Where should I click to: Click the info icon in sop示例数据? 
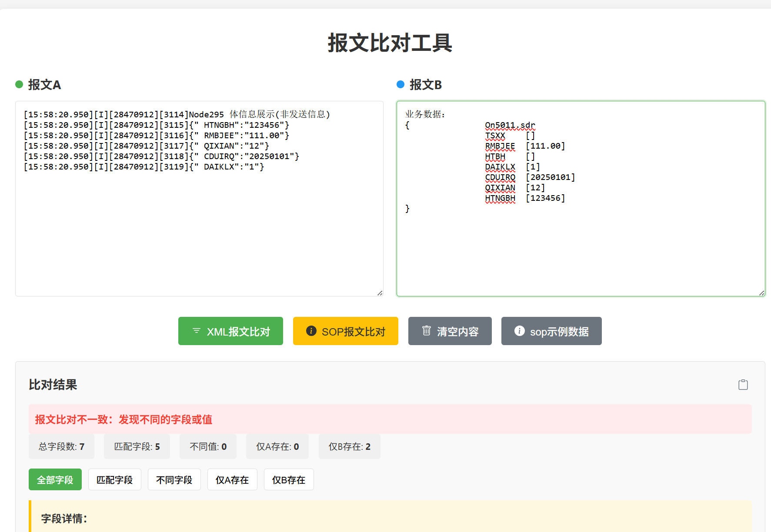pyautogui.click(x=520, y=331)
